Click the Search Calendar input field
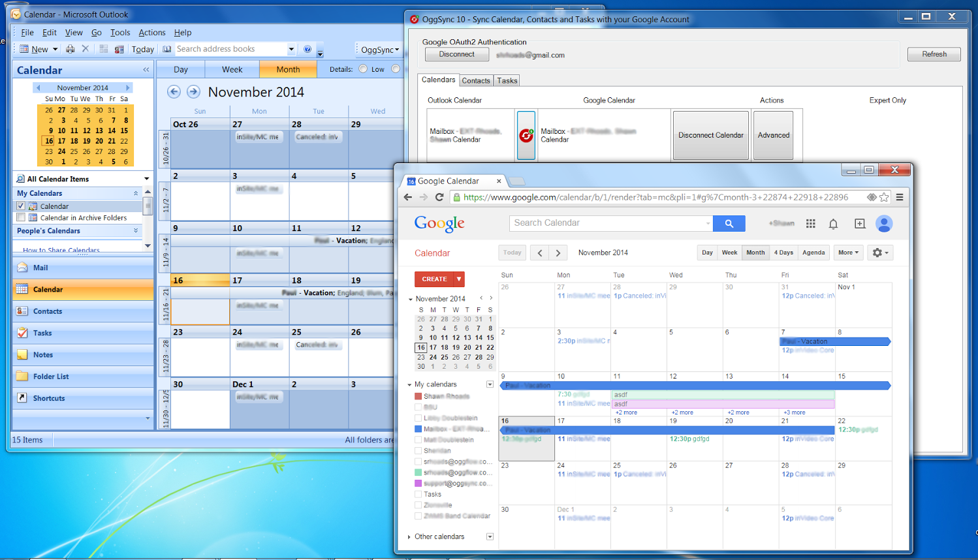This screenshot has width=978, height=560. (x=607, y=223)
